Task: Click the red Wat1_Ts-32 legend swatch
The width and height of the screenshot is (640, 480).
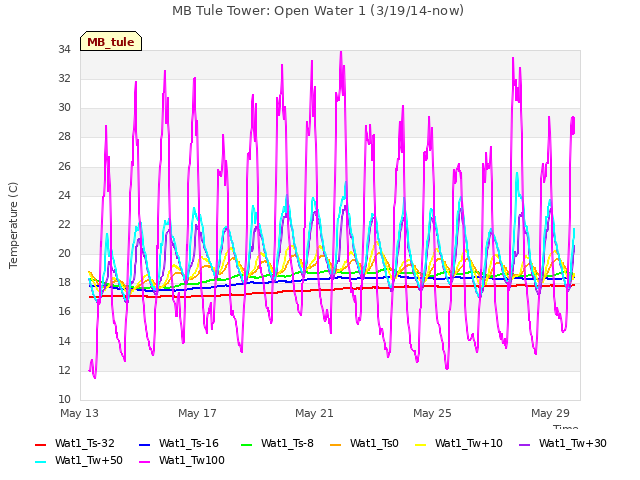Action: pyautogui.click(x=40, y=444)
